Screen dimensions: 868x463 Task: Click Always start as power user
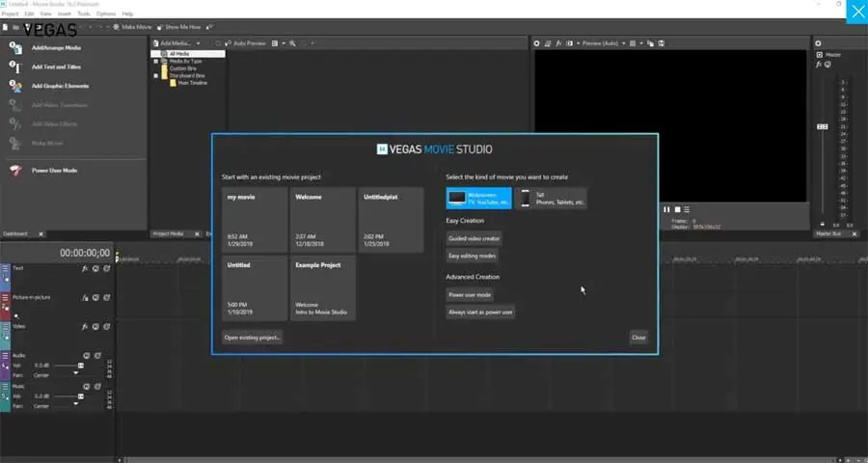[x=480, y=313]
